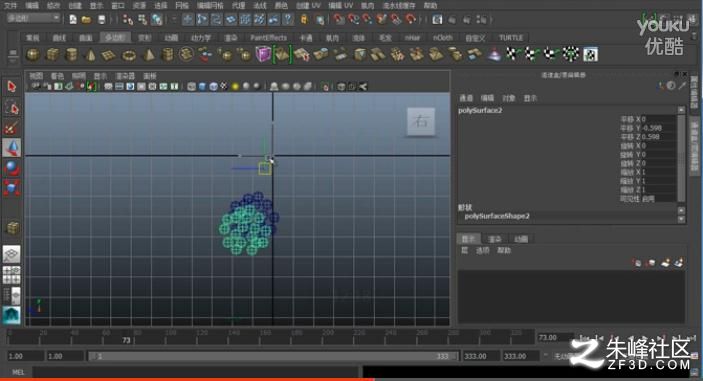This screenshot has width=703, height=381.
Task: Click playback end field showing 333.00
Action: [481, 356]
